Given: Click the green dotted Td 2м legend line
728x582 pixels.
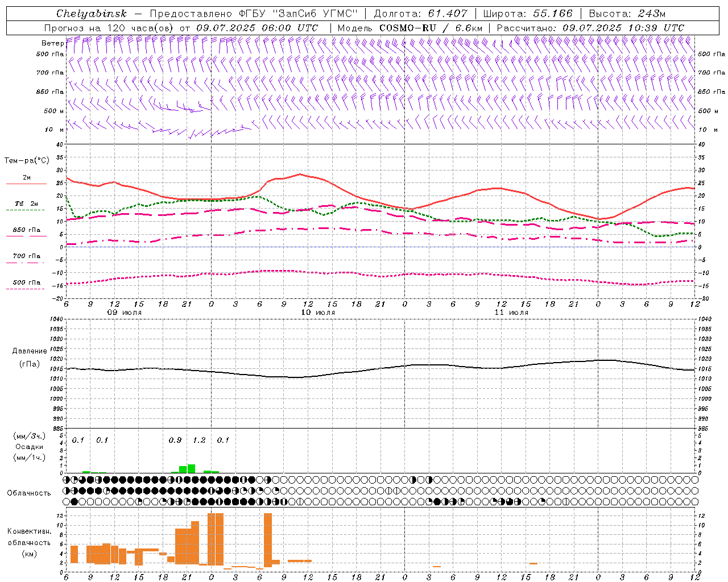Looking at the screenshot, I should tap(26, 210).
